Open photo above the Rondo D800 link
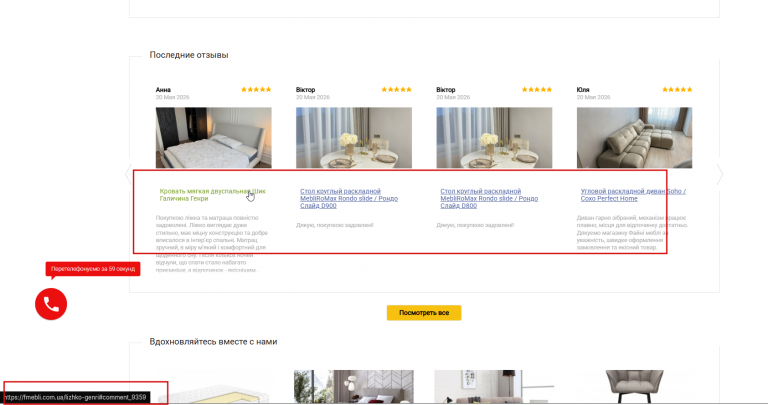The height and width of the screenshot is (405, 768). click(494, 138)
